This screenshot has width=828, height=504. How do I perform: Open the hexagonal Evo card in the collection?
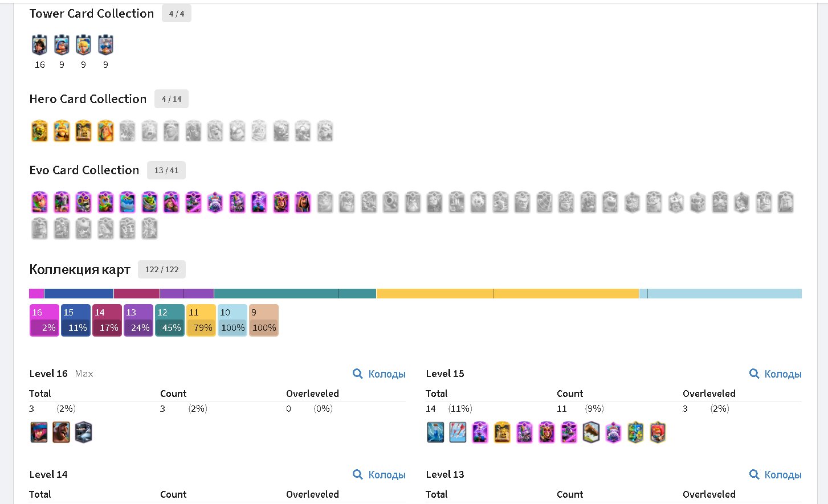point(215,202)
